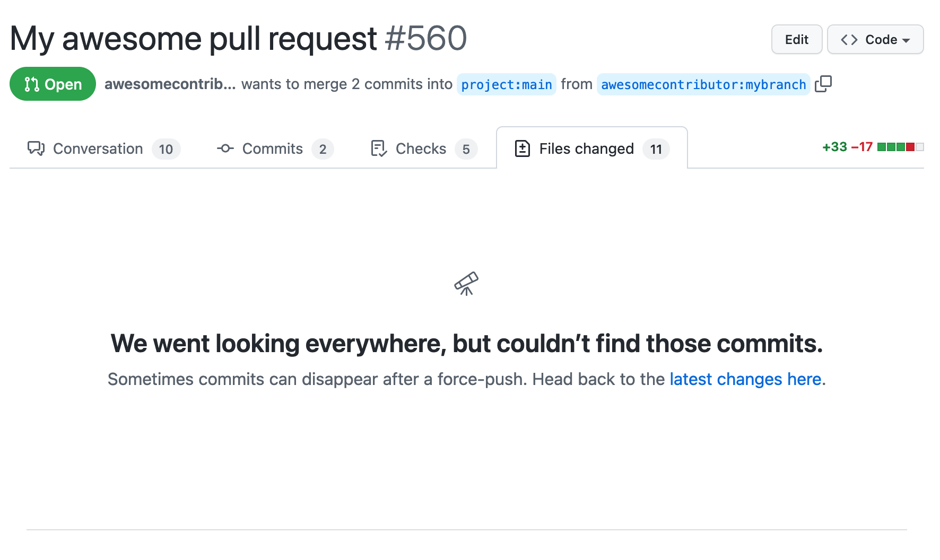Click the diff file icon on Files changed tab
Viewport: 940px width, 560px height.
click(x=523, y=148)
